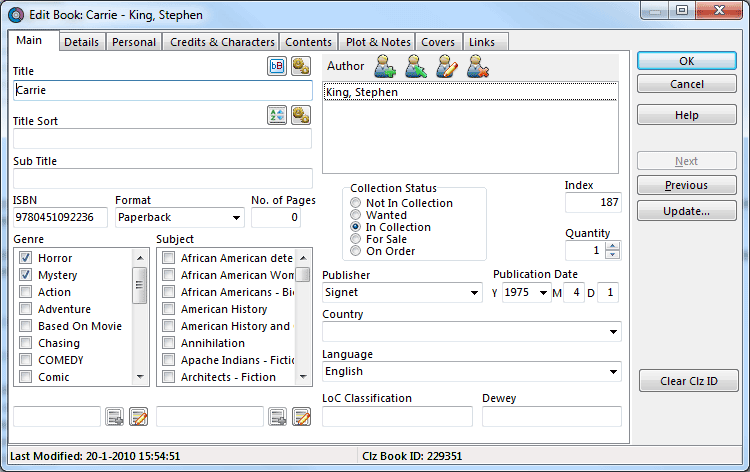Open the Covers tab
Viewport: 750px width, 472px height.
[x=438, y=42]
